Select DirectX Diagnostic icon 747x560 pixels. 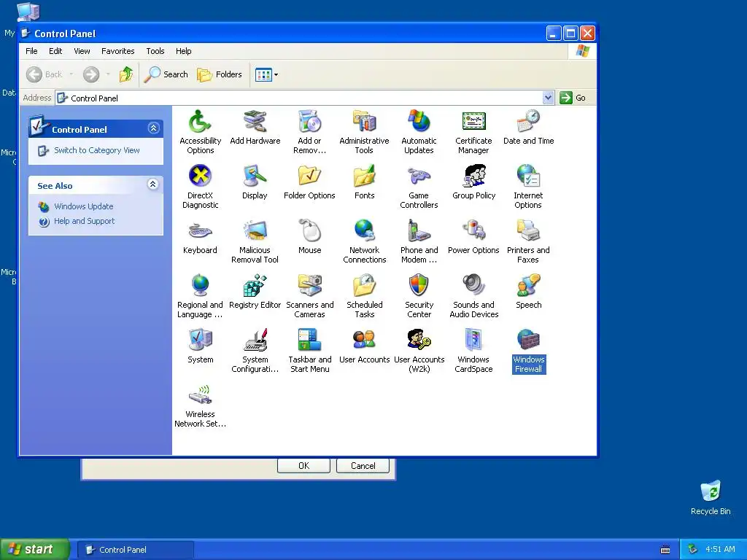point(200,176)
